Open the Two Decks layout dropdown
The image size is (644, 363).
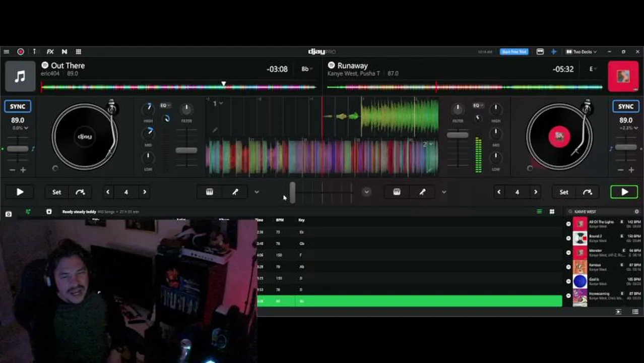[x=582, y=51]
